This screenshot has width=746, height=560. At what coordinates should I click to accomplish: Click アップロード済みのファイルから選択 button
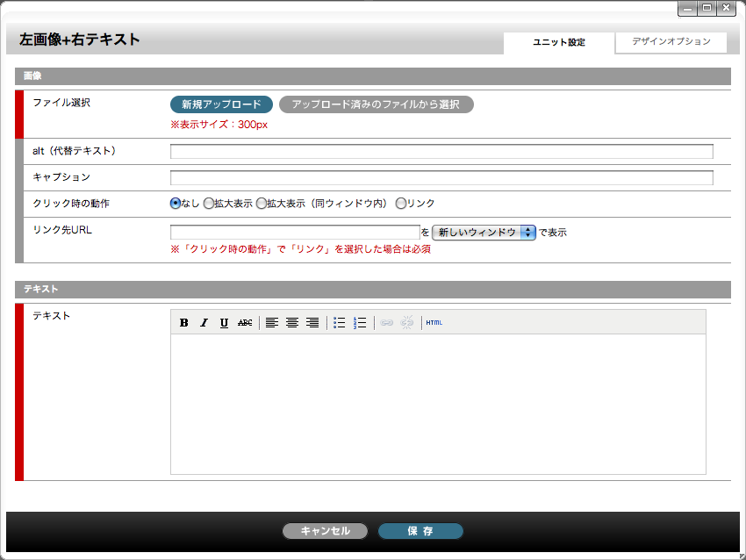click(x=376, y=104)
